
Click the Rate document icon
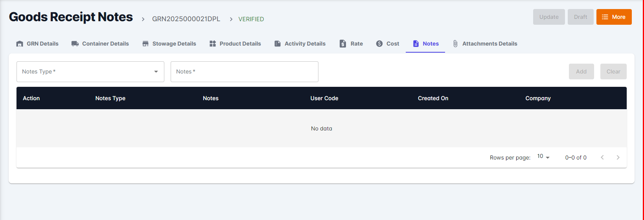pyautogui.click(x=343, y=44)
